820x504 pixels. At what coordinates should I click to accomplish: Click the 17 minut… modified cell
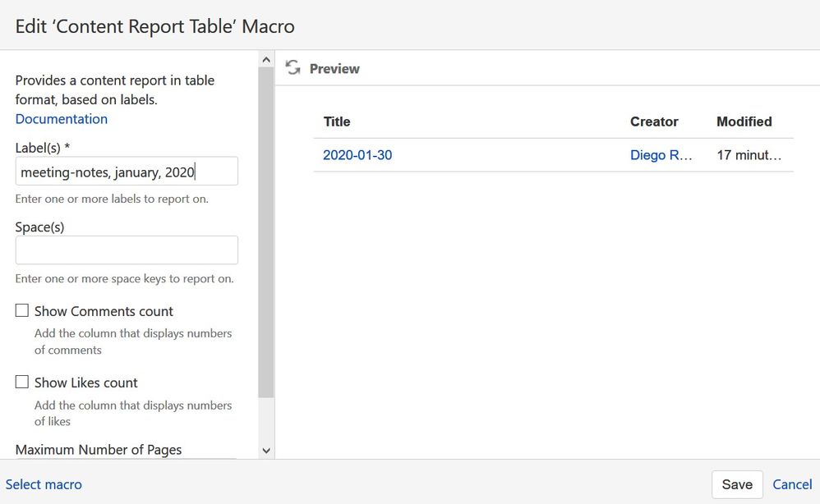click(x=749, y=155)
